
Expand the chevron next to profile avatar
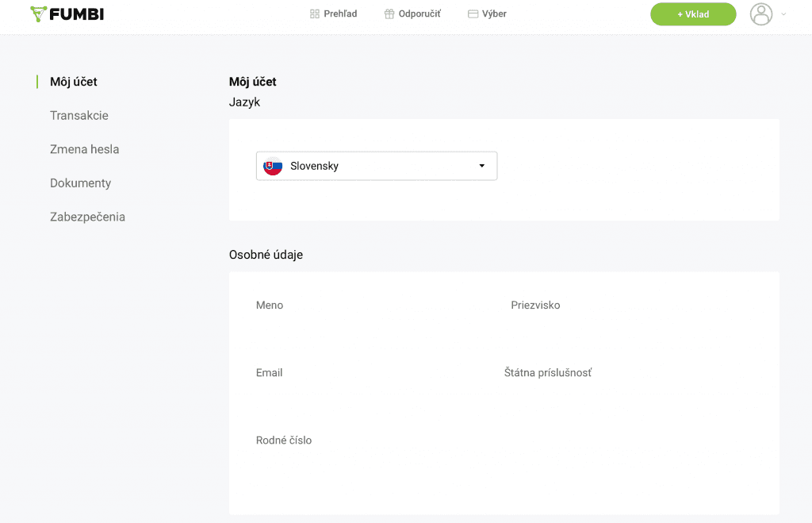pyautogui.click(x=784, y=13)
